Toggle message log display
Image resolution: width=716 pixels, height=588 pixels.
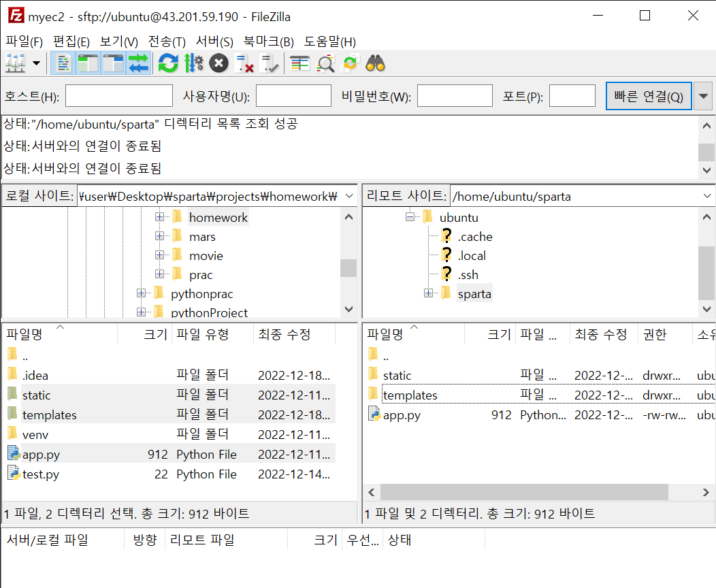(x=63, y=63)
